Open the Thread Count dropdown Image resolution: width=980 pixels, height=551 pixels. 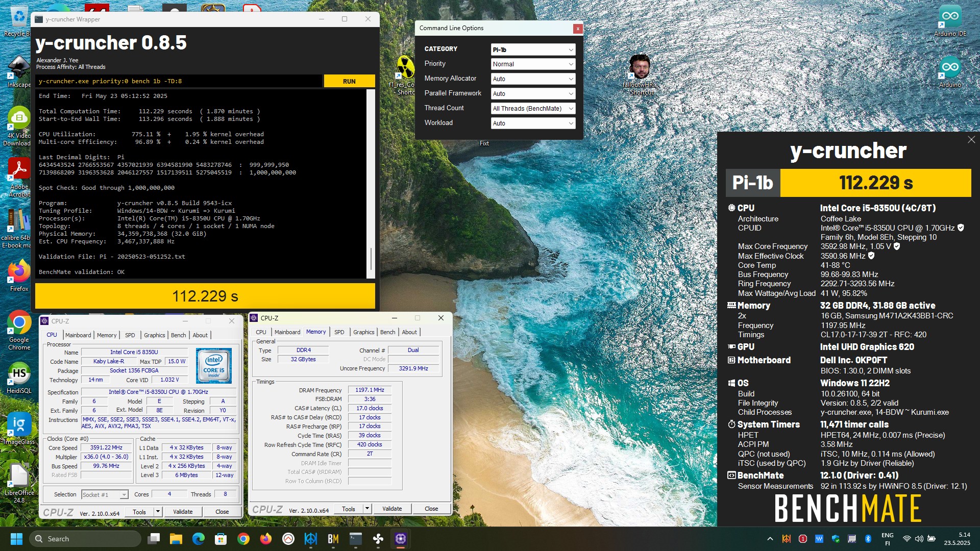533,109
